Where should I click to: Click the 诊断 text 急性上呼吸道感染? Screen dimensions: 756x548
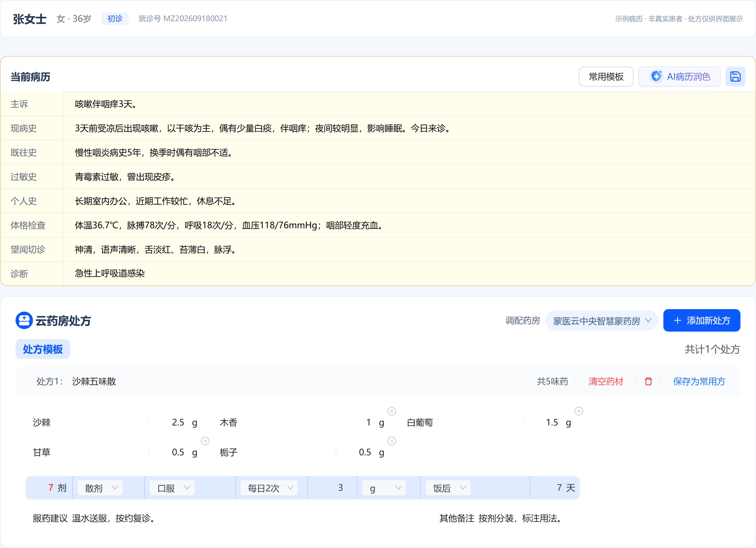tap(110, 273)
